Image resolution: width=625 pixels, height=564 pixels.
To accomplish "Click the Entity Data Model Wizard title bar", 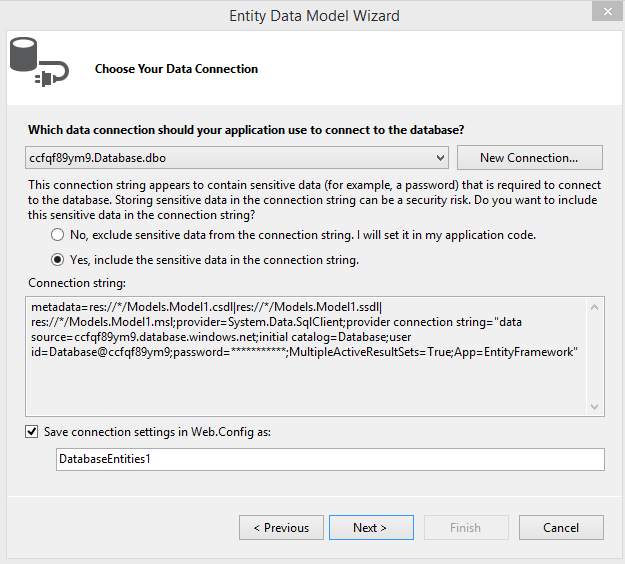I will click(314, 16).
